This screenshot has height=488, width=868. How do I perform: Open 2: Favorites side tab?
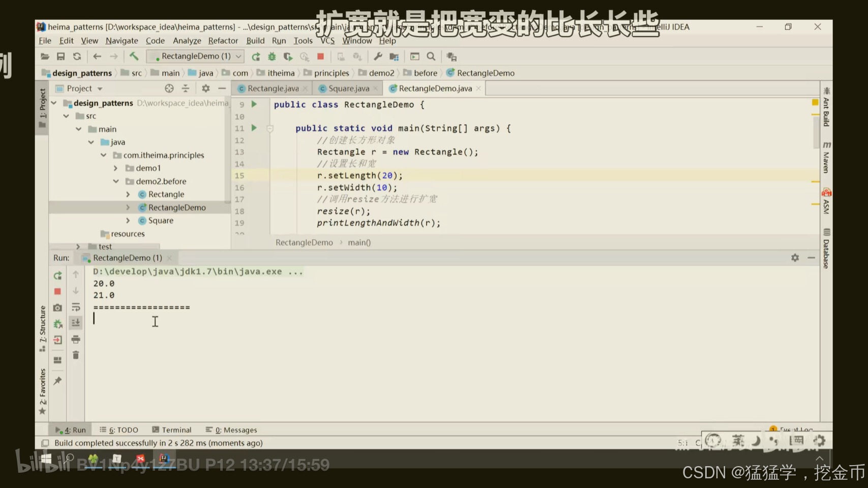point(42,392)
